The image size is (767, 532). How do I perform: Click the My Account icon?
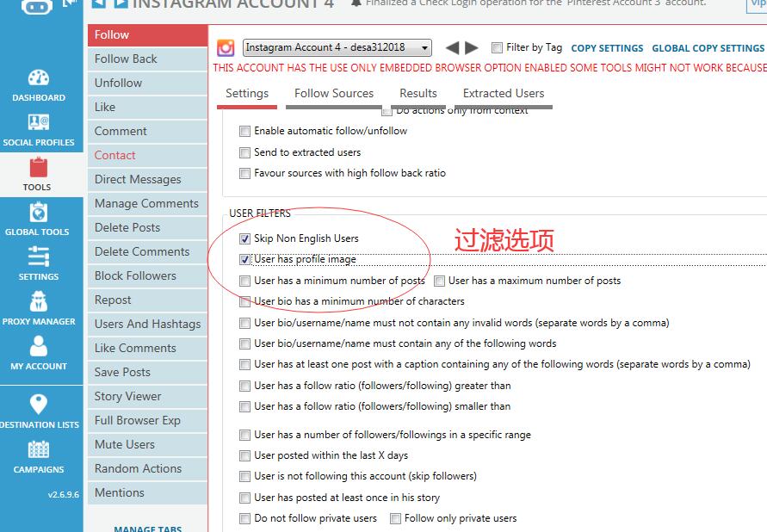38,348
